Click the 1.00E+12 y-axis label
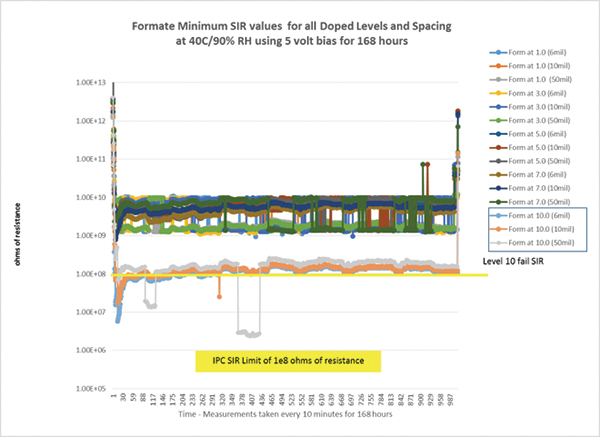600x437 pixels. point(91,121)
